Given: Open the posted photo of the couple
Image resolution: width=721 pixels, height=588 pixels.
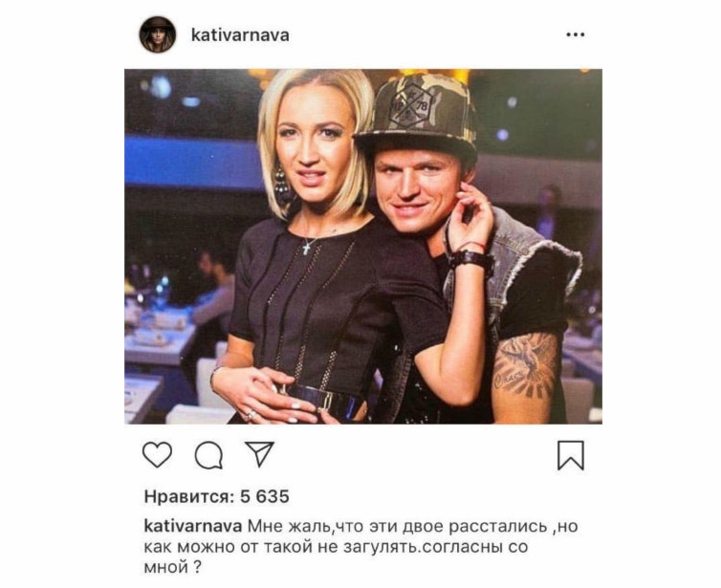Looking at the screenshot, I should tap(363, 247).
